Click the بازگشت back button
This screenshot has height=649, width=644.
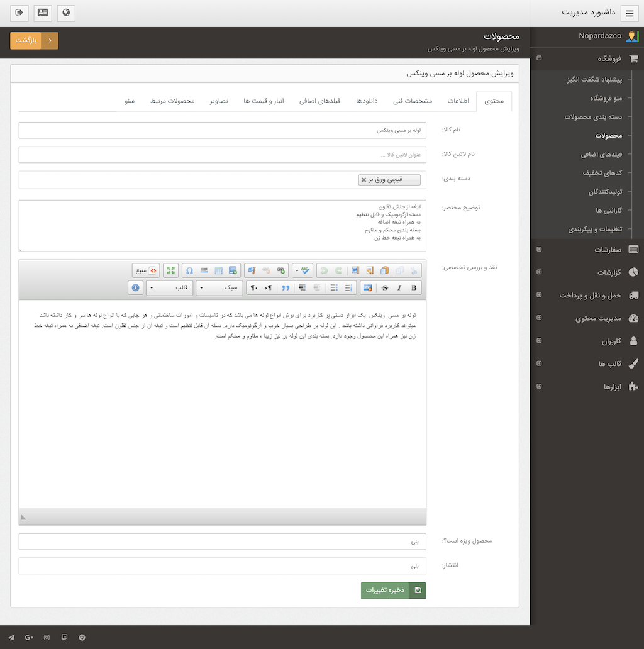tap(34, 40)
